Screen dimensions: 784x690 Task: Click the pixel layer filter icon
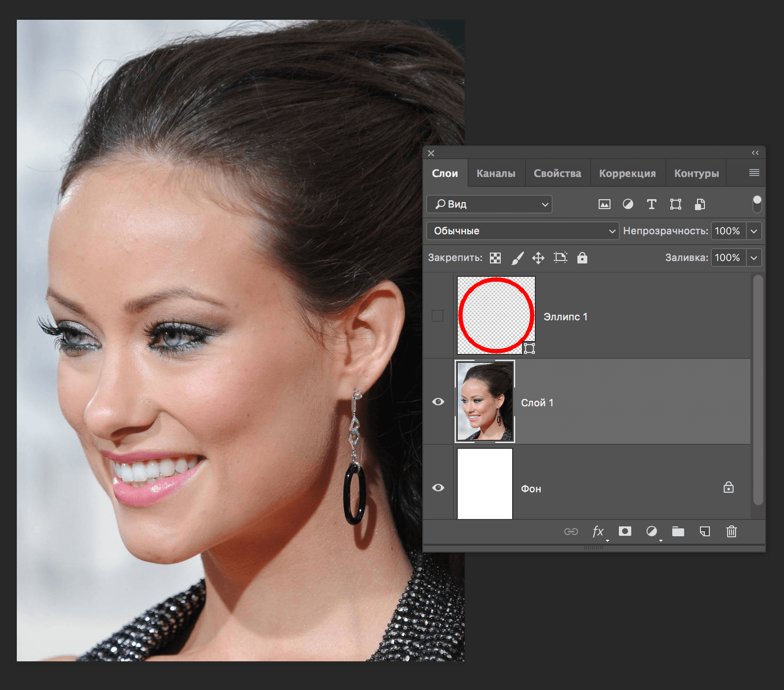(x=604, y=204)
